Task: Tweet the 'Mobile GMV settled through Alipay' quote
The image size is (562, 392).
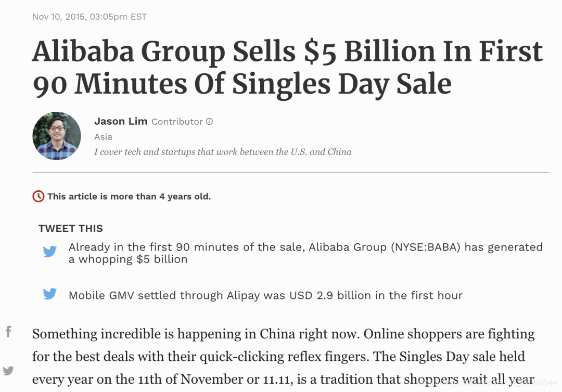Action: pos(265,295)
